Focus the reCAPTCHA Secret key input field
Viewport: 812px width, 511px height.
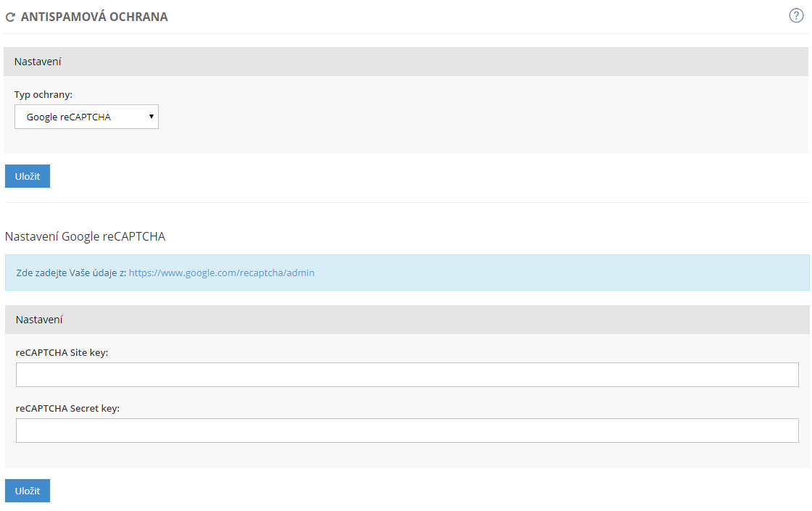coord(407,431)
